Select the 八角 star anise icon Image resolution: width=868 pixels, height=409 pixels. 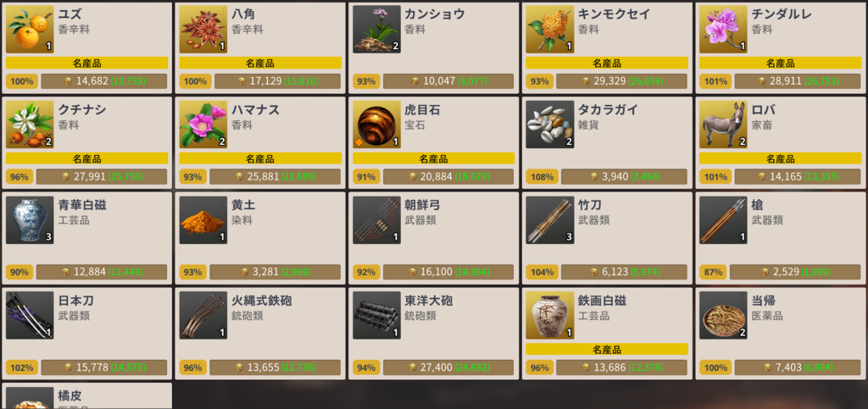pos(203,30)
